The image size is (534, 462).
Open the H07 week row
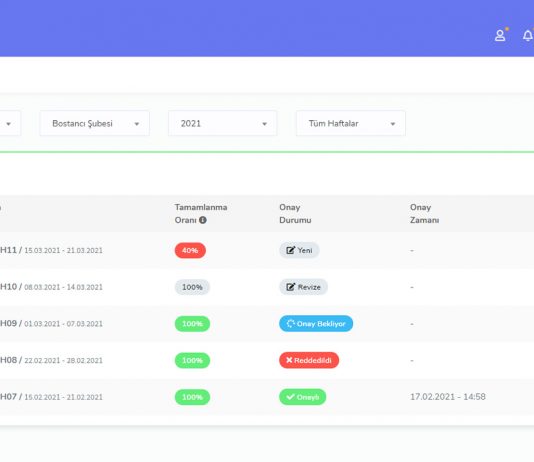pyautogui.click(x=267, y=397)
